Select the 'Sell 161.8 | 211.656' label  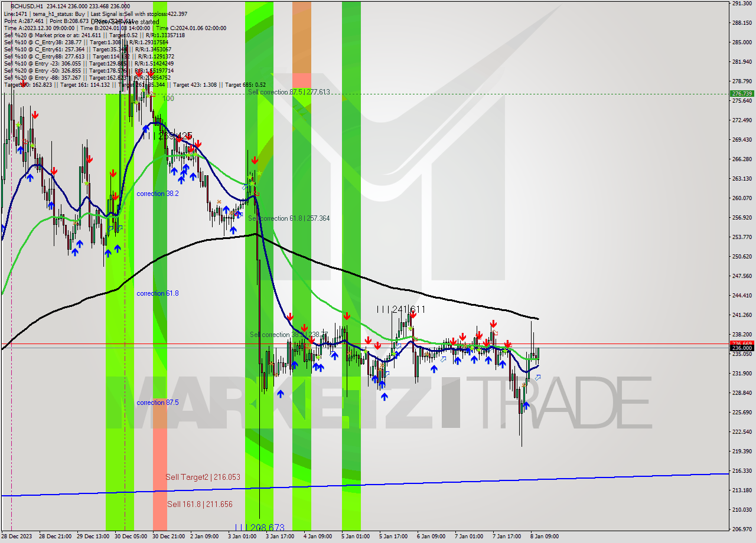(x=200, y=504)
